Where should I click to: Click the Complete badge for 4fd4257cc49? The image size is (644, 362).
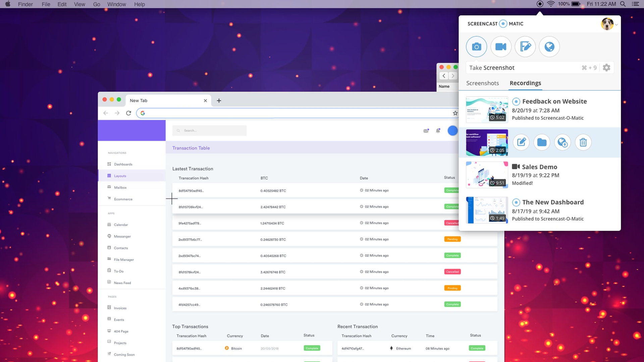click(x=452, y=304)
